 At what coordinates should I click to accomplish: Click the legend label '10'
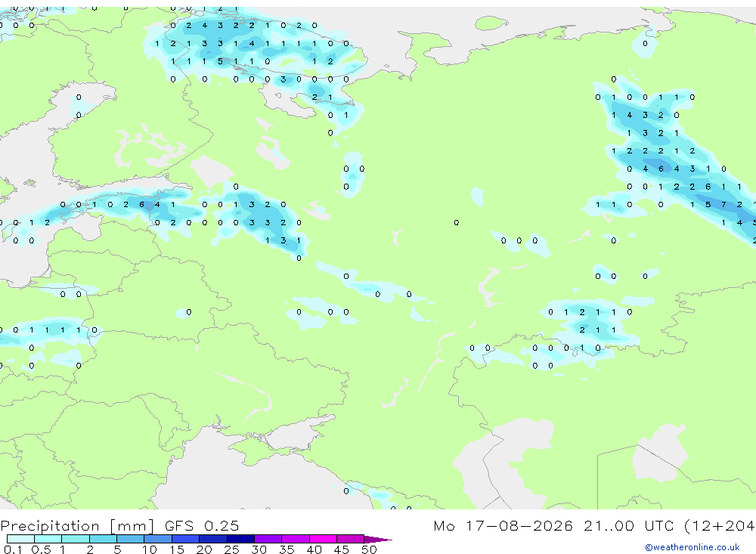click(x=149, y=549)
